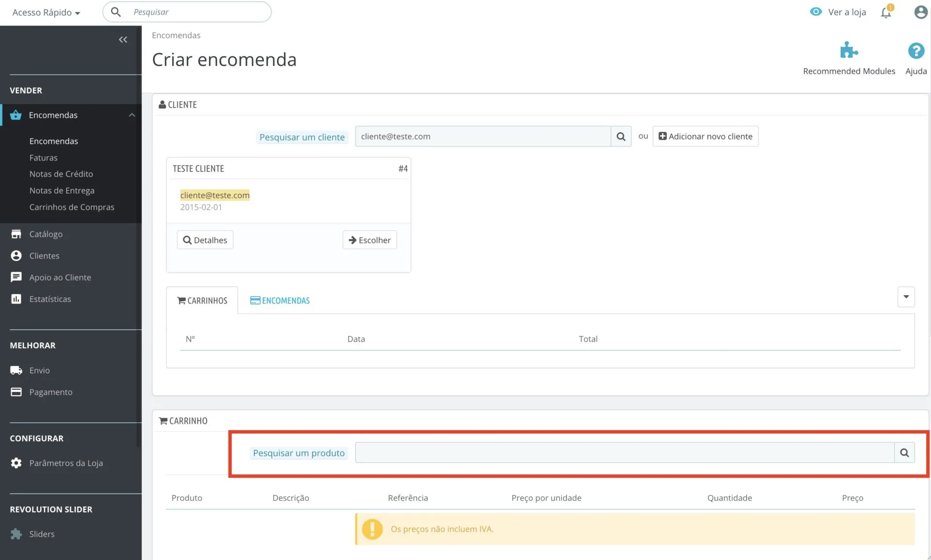Screen dimensions: 931x560
Task: Click Ver a loja eye icon
Action: pyautogui.click(x=816, y=12)
